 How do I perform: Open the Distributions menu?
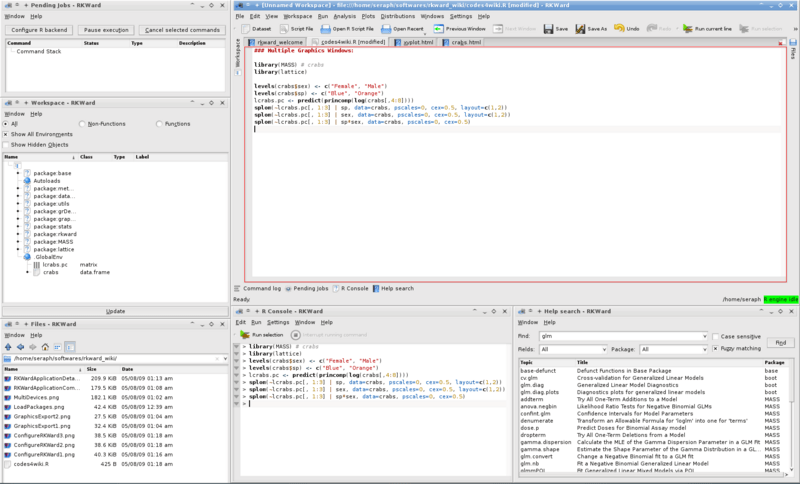[x=397, y=16]
